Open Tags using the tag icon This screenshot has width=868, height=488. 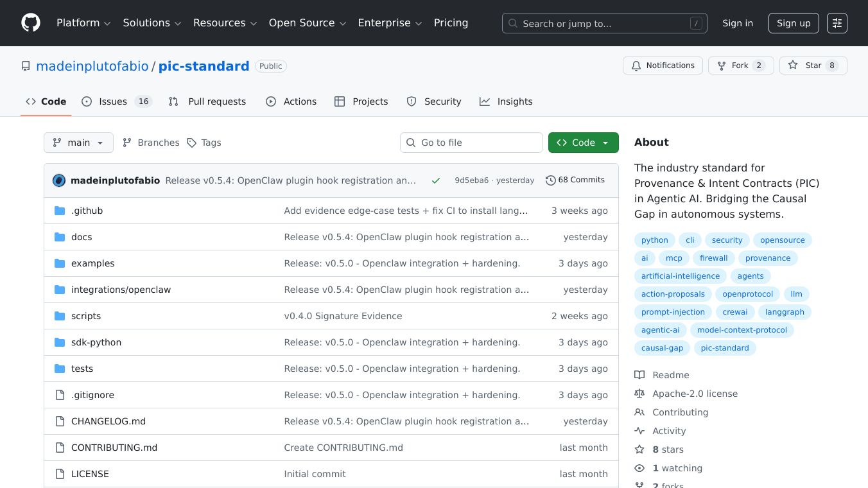191,143
